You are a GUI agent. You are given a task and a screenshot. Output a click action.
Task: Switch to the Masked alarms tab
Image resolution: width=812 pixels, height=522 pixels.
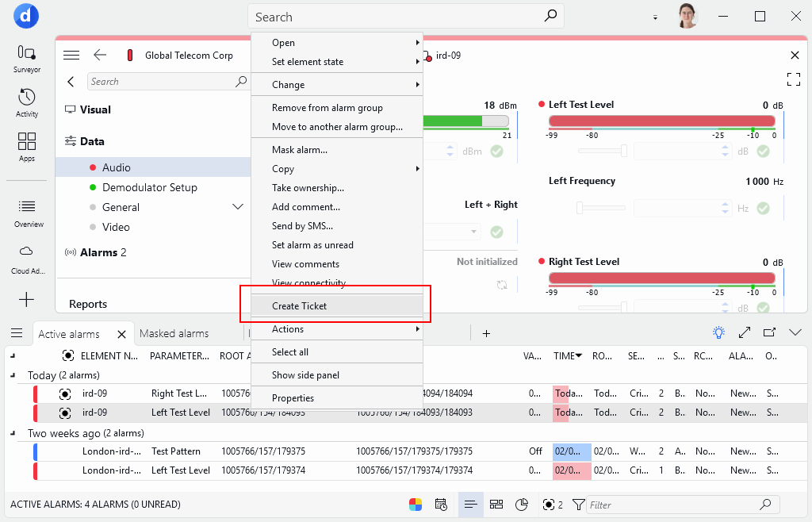(x=174, y=333)
